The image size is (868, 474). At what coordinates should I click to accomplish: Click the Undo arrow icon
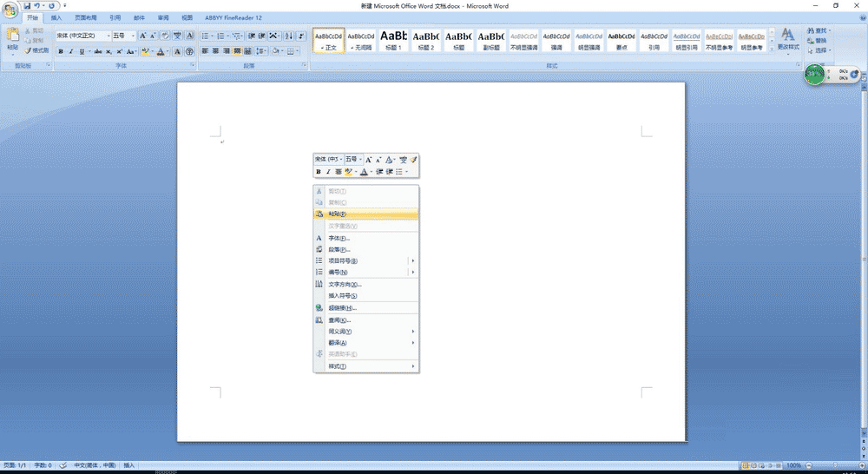pyautogui.click(x=38, y=6)
